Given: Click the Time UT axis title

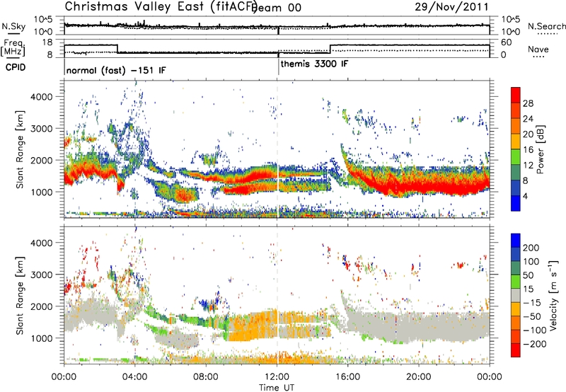Looking at the screenshot, I should click(x=277, y=387).
